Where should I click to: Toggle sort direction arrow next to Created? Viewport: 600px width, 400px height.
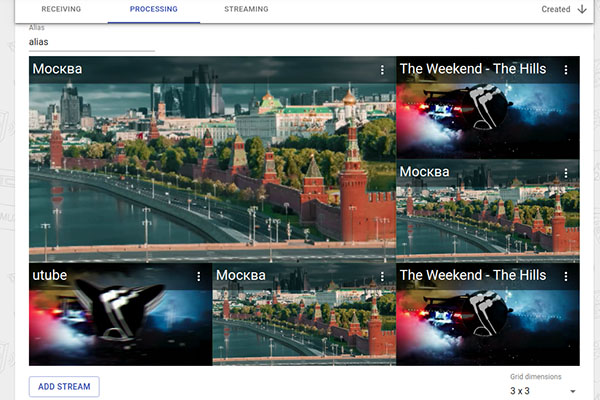click(x=582, y=9)
